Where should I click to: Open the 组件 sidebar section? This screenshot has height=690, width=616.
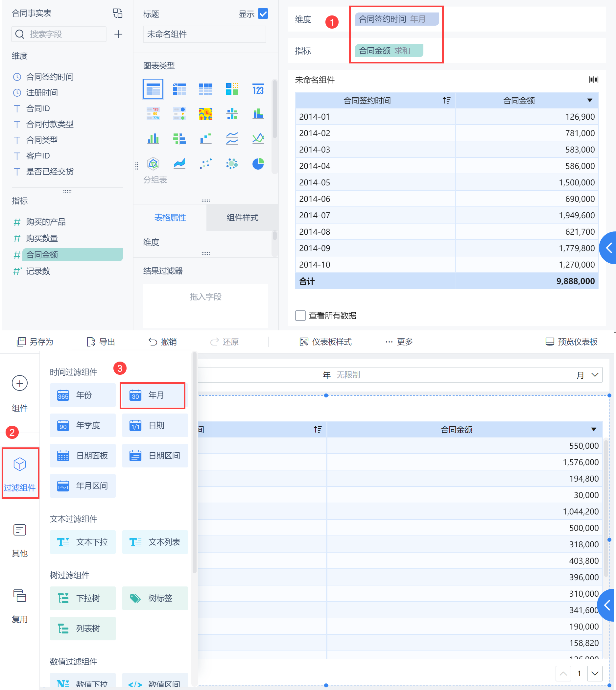(20, 393)
